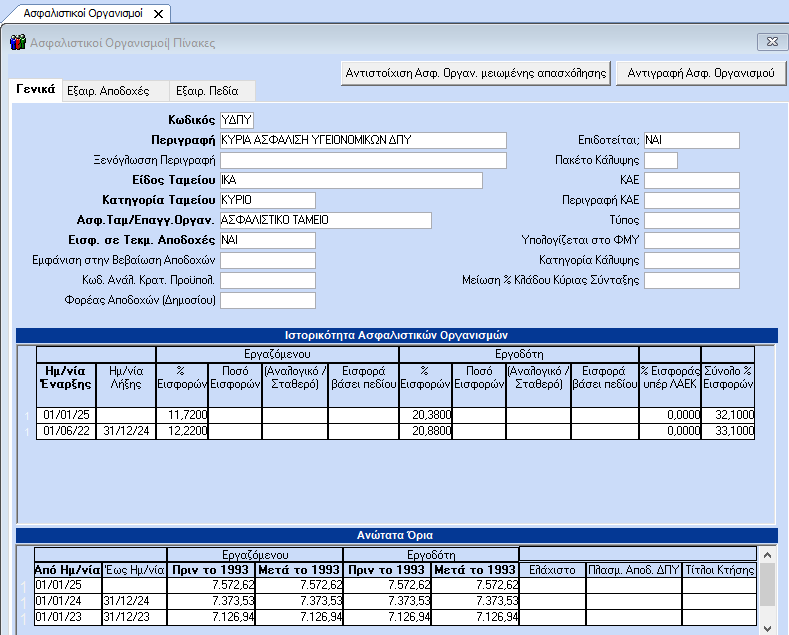Screen dimensions: 789x635
Task: Click scroll down arrow of limits table
Action: pyautogui.click(x=767, y=628)
